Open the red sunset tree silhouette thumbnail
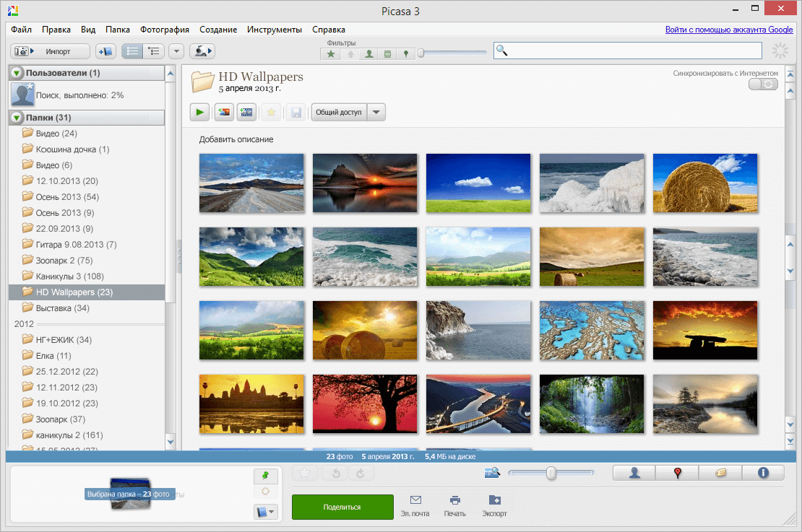 (x=365, y=404)
